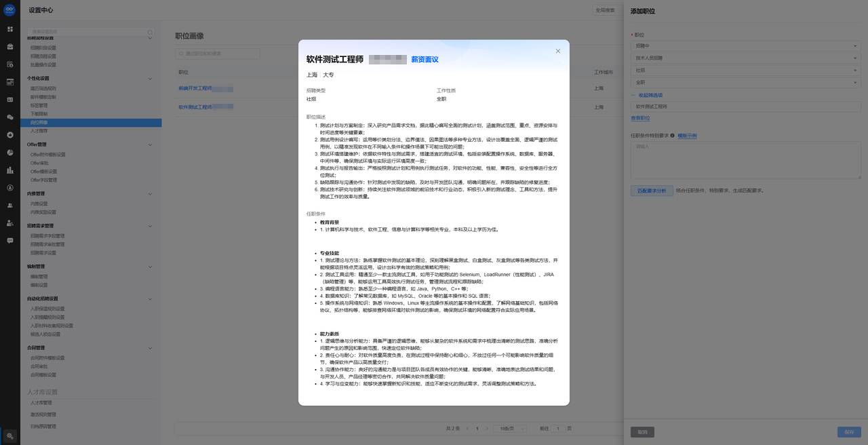Click the 匹配要求分析 button
Screen dimensions: 868x445
652,191
